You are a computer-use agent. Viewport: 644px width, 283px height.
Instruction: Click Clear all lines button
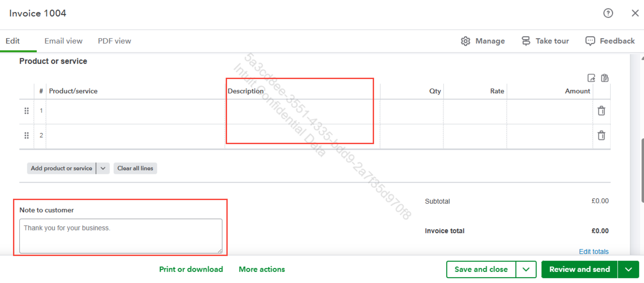click(x=135, y=168)
